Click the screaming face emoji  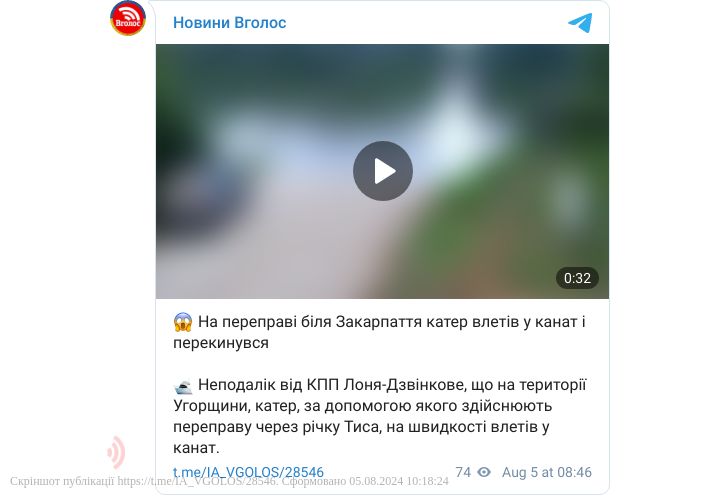pyautogui.click(x=183, y=322)
